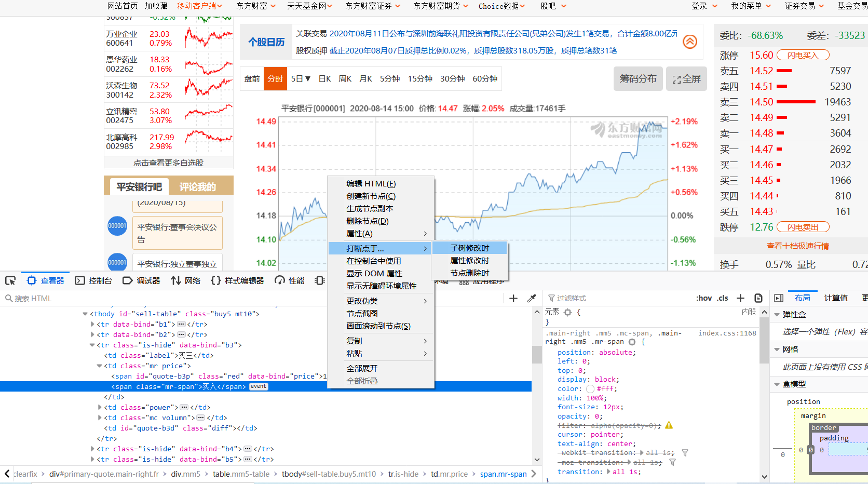Open the 5日 chart dropdown
868x484 pixels.
coord(301,79)
